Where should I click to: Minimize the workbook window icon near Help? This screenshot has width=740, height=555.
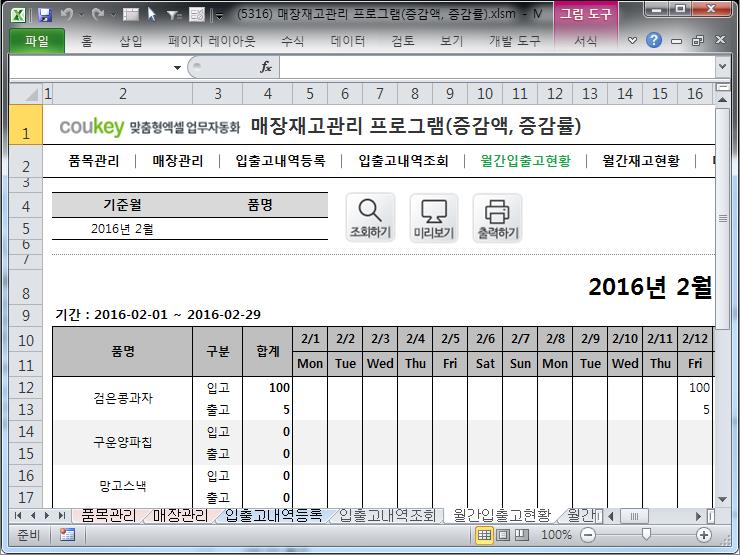(676, 41)
